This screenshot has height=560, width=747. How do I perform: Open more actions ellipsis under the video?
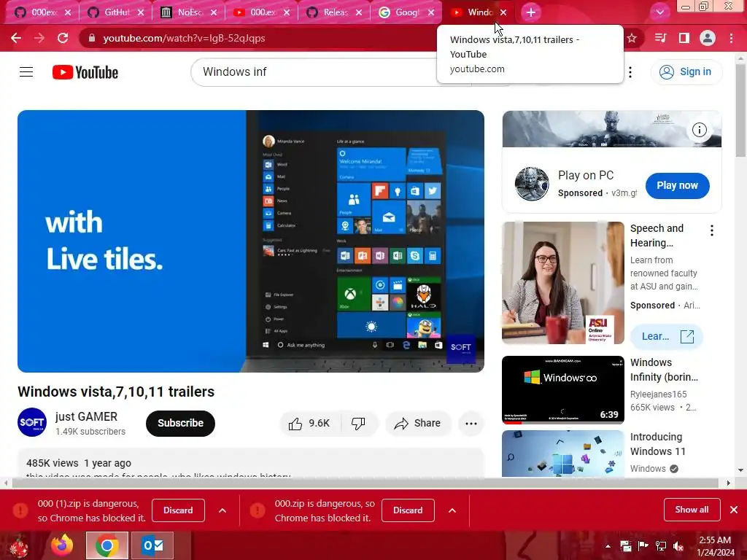(471, 424)
